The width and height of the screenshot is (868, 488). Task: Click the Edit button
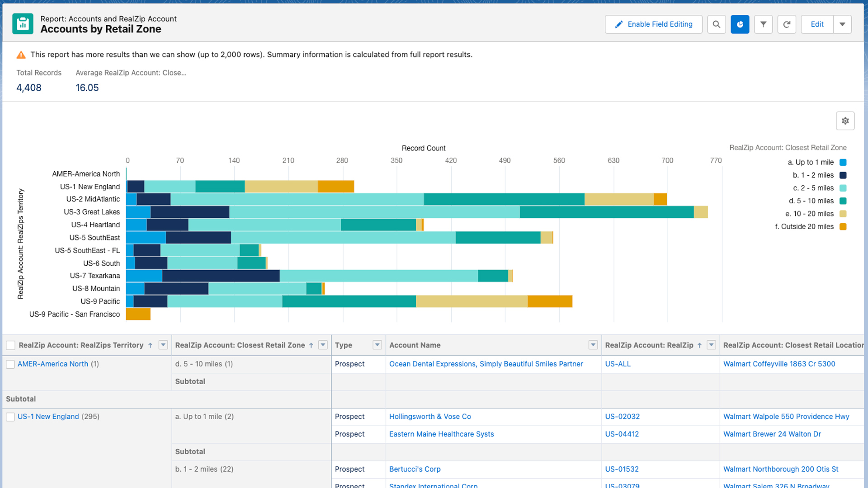[x=817, y=24]
